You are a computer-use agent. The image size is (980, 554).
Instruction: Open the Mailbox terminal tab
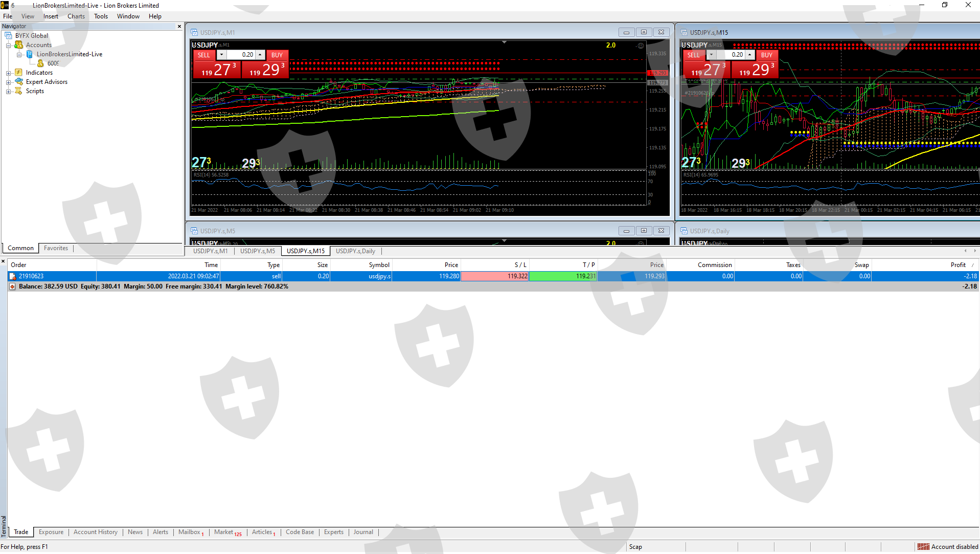pos(191,532)
